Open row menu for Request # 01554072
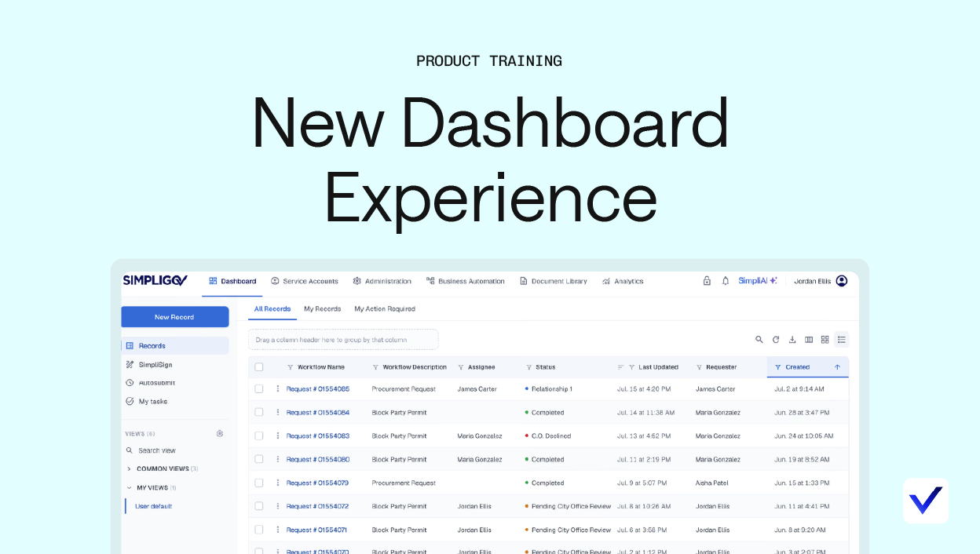 click(277, 507)
